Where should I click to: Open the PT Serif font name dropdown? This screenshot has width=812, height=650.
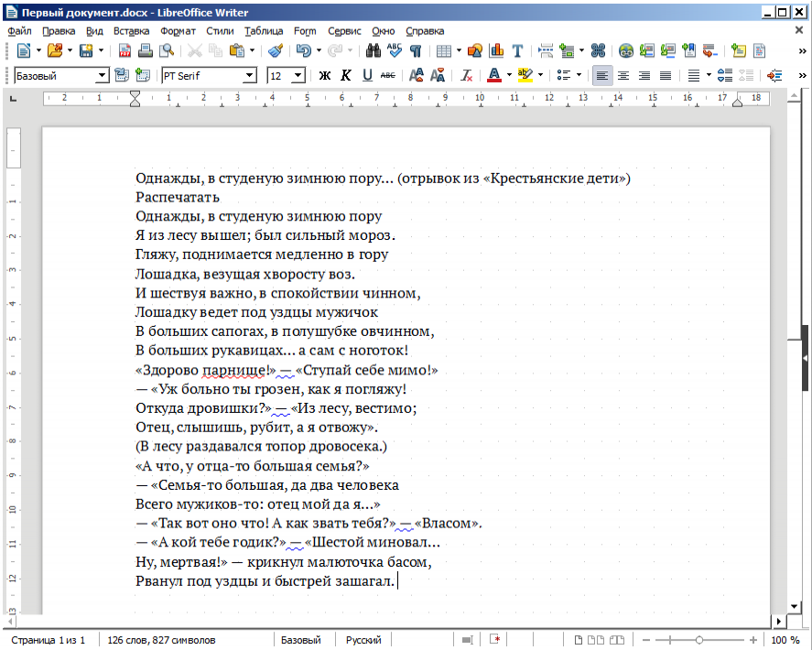pyautogui.click(x=250, y=75)
